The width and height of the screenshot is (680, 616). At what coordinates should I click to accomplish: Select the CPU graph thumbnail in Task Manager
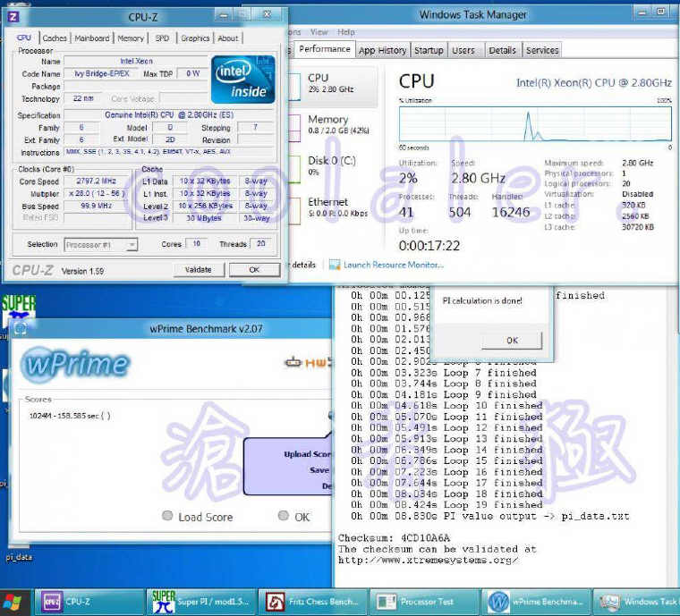(x=294, y=86)
